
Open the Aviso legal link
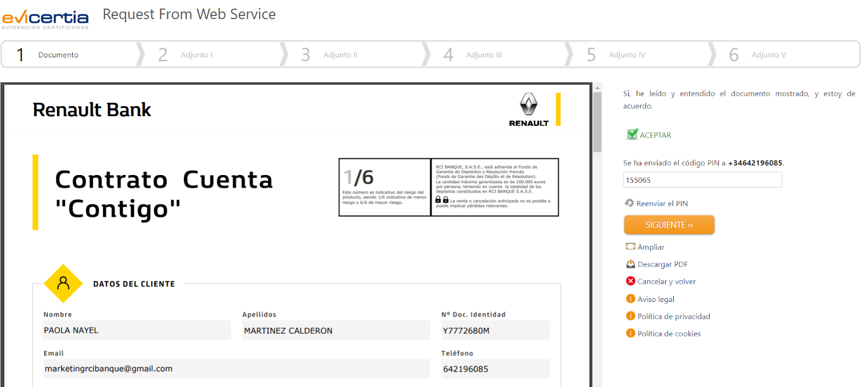(656, 299)
